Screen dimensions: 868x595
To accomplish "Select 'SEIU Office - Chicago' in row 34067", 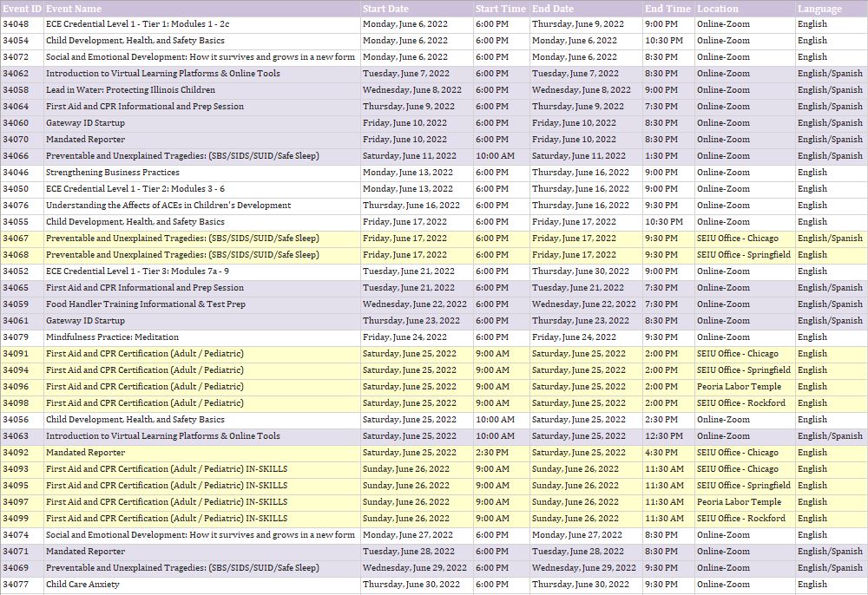I will click(x=737, y=239).
